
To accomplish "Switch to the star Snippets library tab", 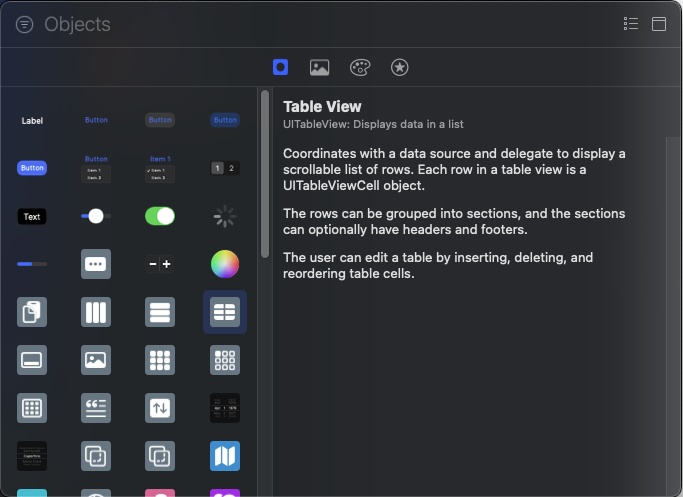I will coord(399,68).
